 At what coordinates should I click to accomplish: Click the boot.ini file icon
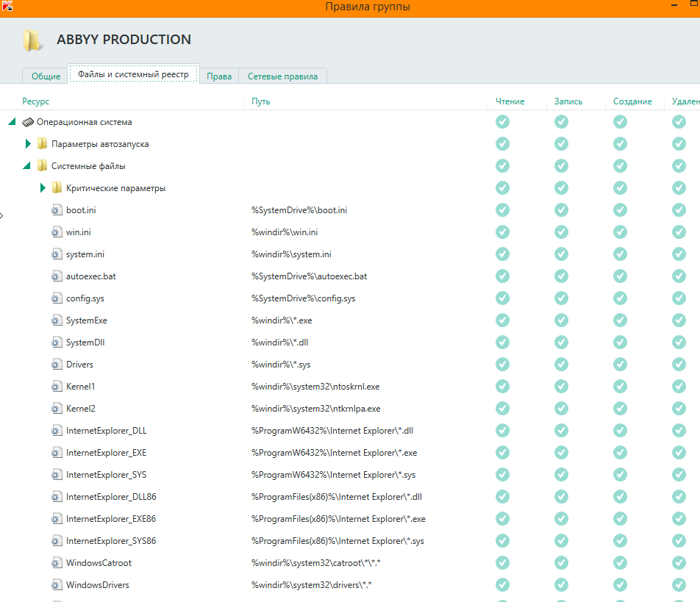pyautogui.click(x=57, y=210)
